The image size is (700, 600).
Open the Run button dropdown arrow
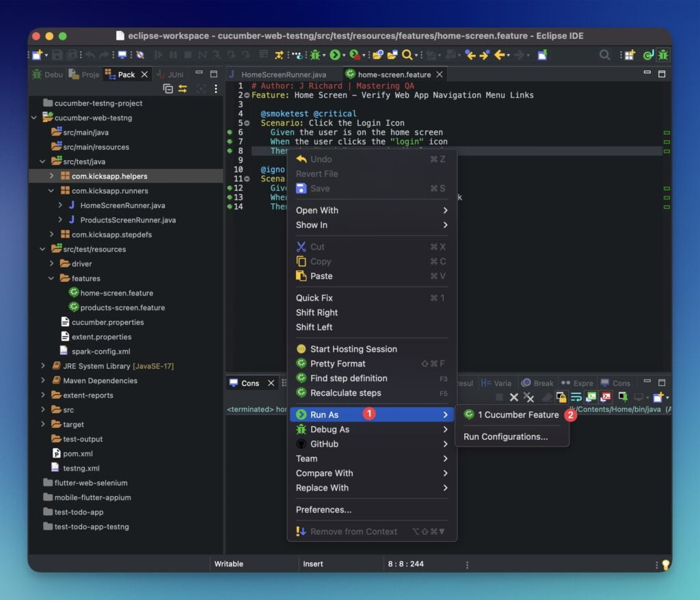point(344,56)
